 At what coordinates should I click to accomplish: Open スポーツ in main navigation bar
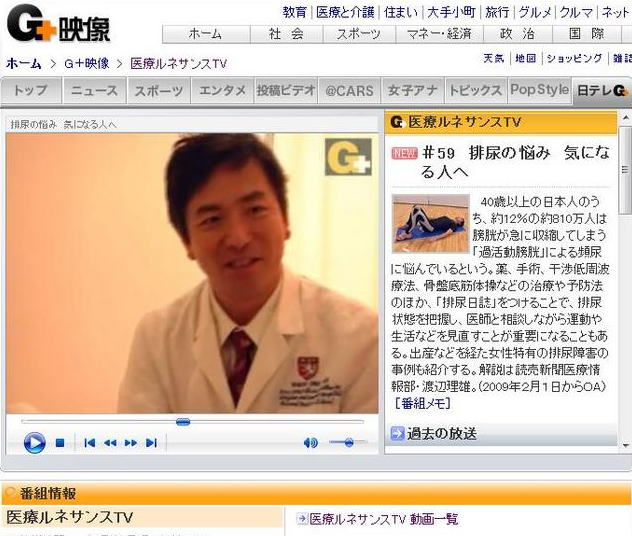click(359, 34)
